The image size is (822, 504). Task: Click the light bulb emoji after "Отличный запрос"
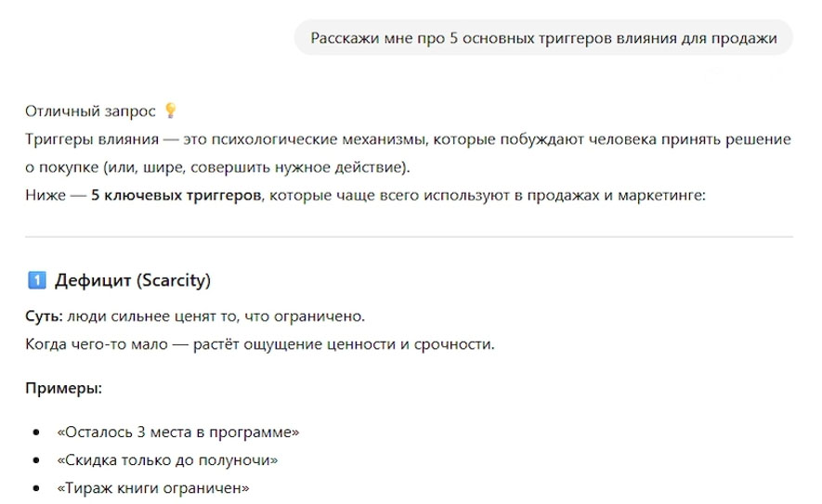(169, 110)
